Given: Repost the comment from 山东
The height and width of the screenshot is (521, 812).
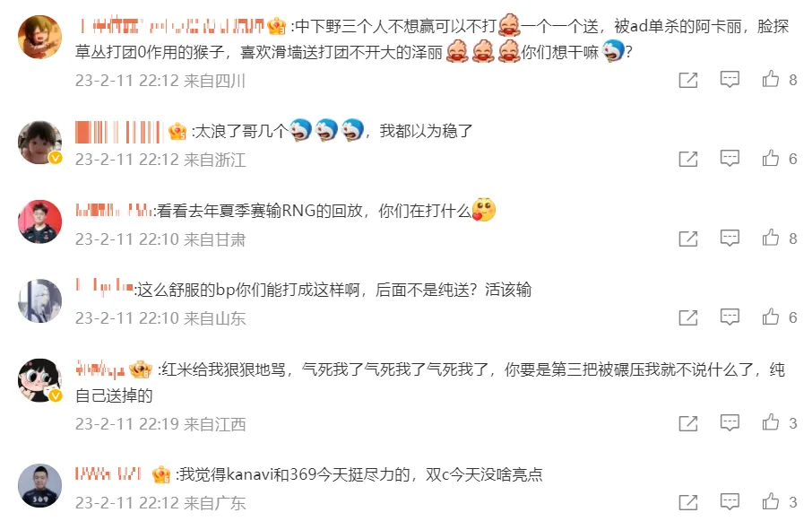Looking at the screenshot, I should [x=688, y=317].
